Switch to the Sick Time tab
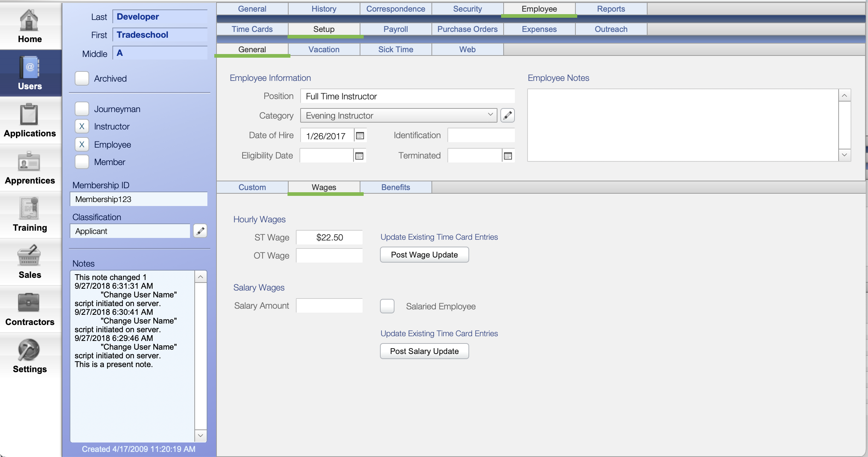Image resolution: width=868 pixels, height=457 pixels. click(x=396, y=49)
